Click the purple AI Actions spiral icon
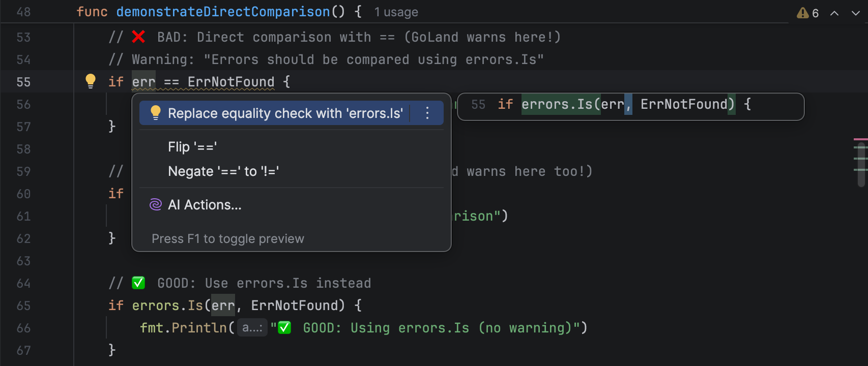 click(x=155, y=204)
